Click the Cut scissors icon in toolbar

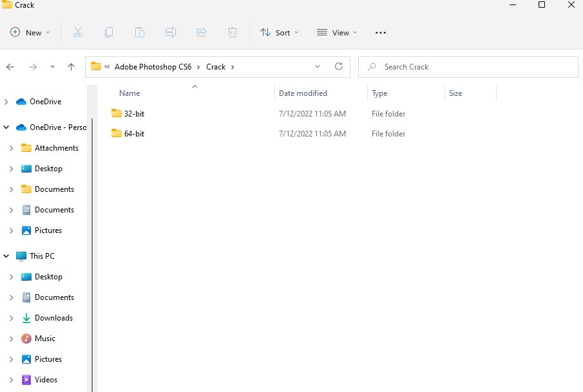point(78,32)
